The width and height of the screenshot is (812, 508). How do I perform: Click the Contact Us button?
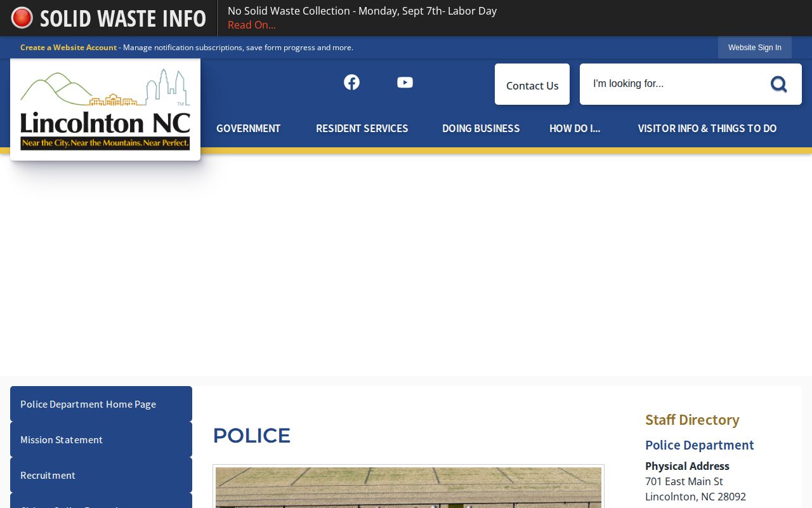pos(532,84)
